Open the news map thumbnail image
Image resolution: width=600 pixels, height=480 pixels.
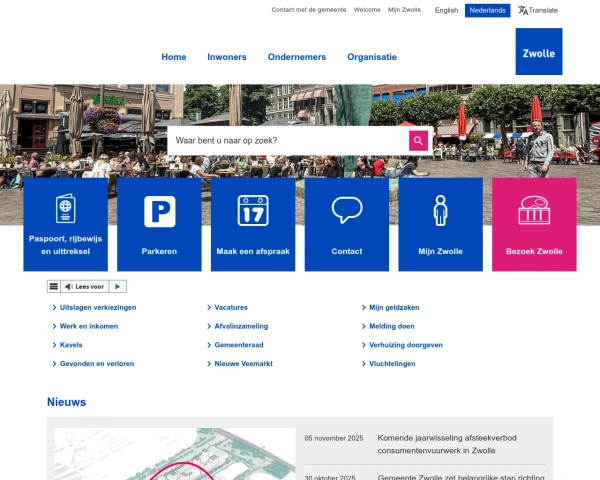(175, 454)
